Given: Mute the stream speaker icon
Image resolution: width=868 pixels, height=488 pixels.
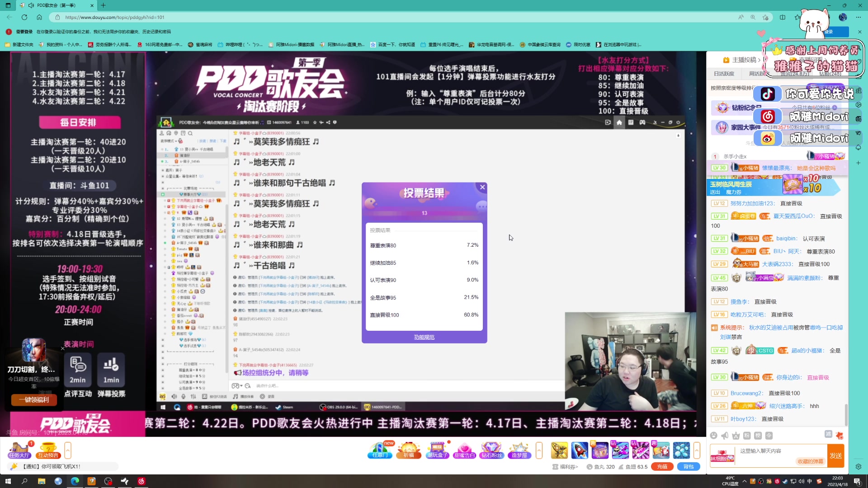Looking at the screenshot, I should coord(174,396).
